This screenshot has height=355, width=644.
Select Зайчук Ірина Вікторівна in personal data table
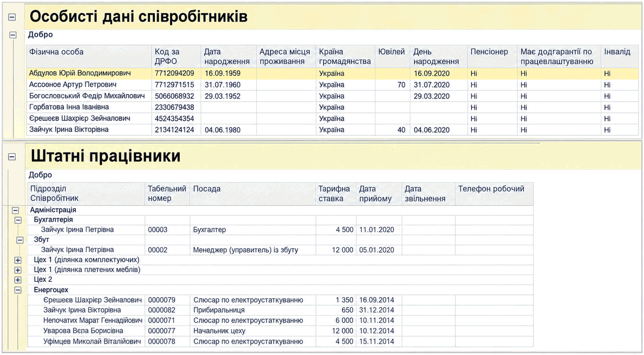(x=69, y=130)
